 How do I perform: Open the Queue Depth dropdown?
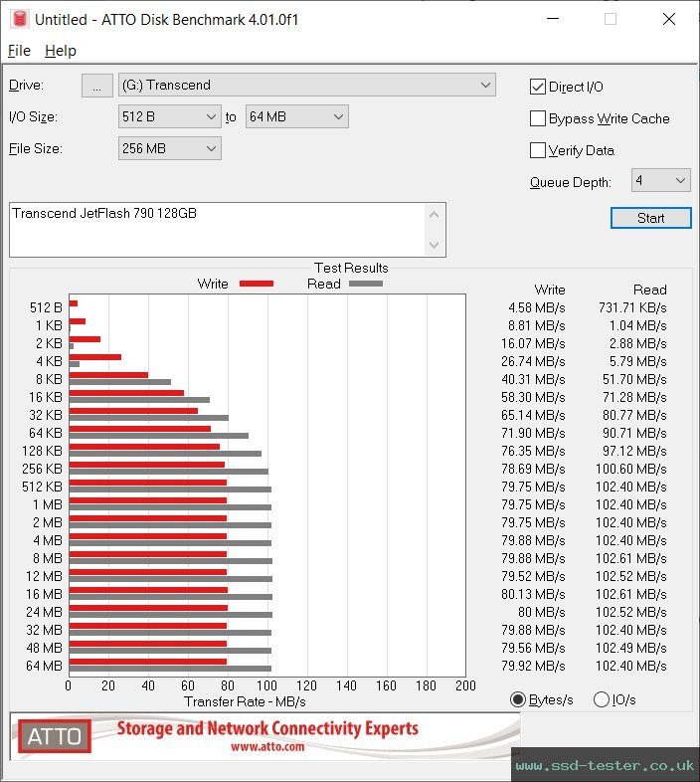pos(660,180)
